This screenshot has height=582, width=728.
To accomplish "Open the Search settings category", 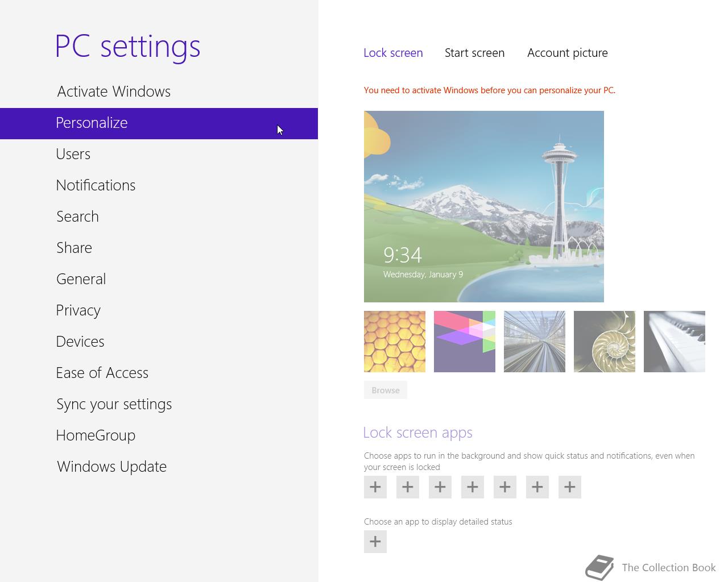I will pyautogui.click(x=159, y=217).
